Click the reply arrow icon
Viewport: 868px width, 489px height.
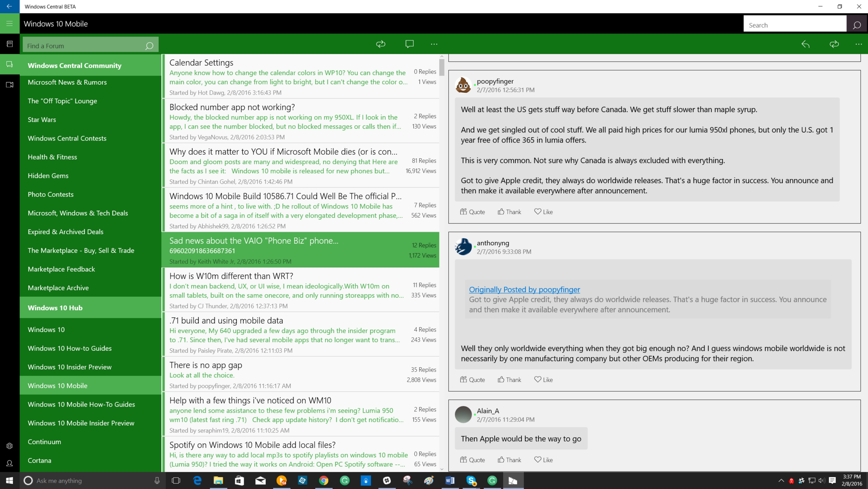point(805,44)
